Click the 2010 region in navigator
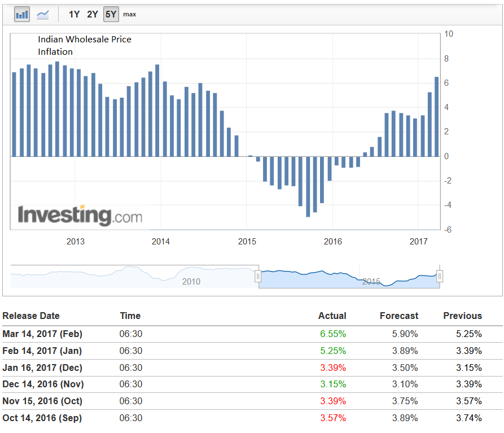The width and height of the screenshot is (504, 433). (x=191, y=281)
